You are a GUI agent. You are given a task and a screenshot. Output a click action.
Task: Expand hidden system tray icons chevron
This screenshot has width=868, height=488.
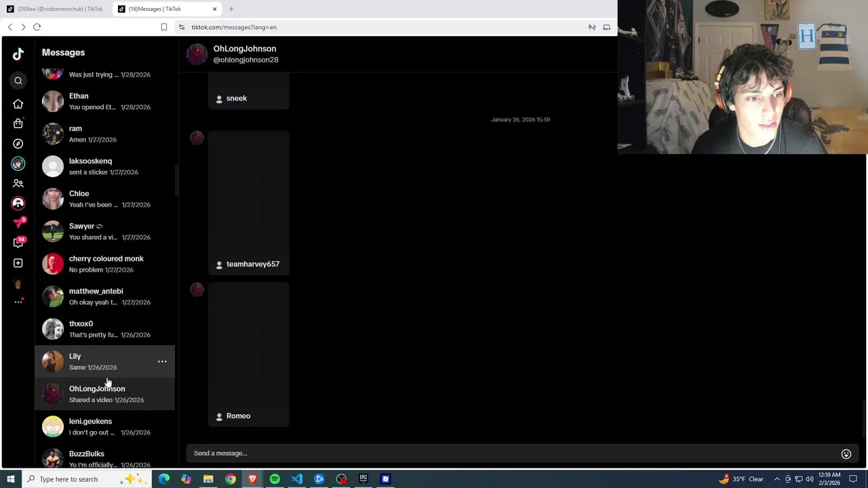click(x=777, y=479)
